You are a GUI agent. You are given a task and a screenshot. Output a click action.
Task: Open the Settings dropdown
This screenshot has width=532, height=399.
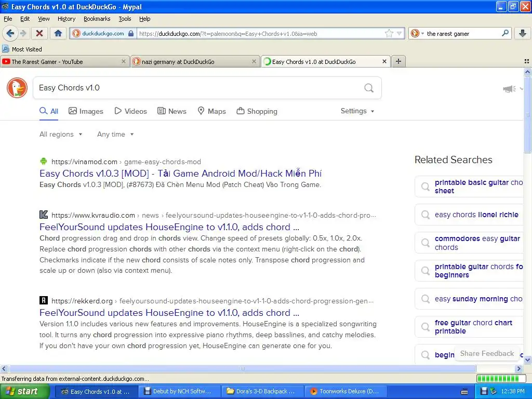[x=357, y=111]
